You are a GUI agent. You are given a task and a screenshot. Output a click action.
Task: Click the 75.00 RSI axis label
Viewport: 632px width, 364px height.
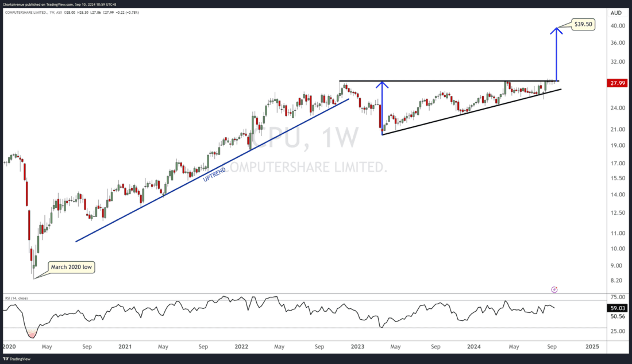pyautogui.click(x=618, y=297)
